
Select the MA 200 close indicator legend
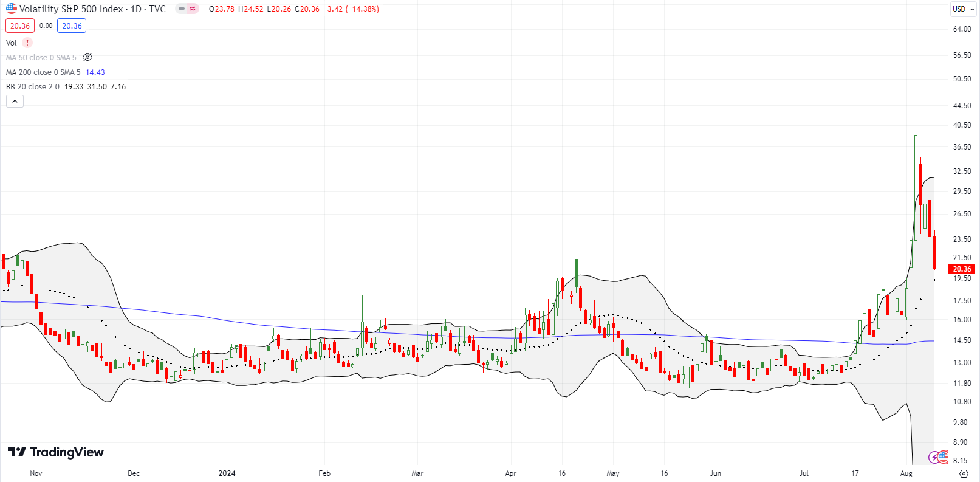click(43, 72)
